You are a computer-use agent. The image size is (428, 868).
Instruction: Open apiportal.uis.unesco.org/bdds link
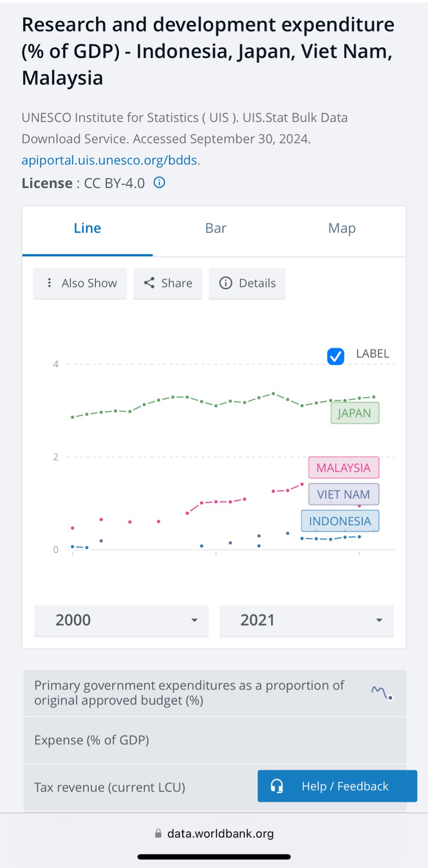(x=109, y=160)
